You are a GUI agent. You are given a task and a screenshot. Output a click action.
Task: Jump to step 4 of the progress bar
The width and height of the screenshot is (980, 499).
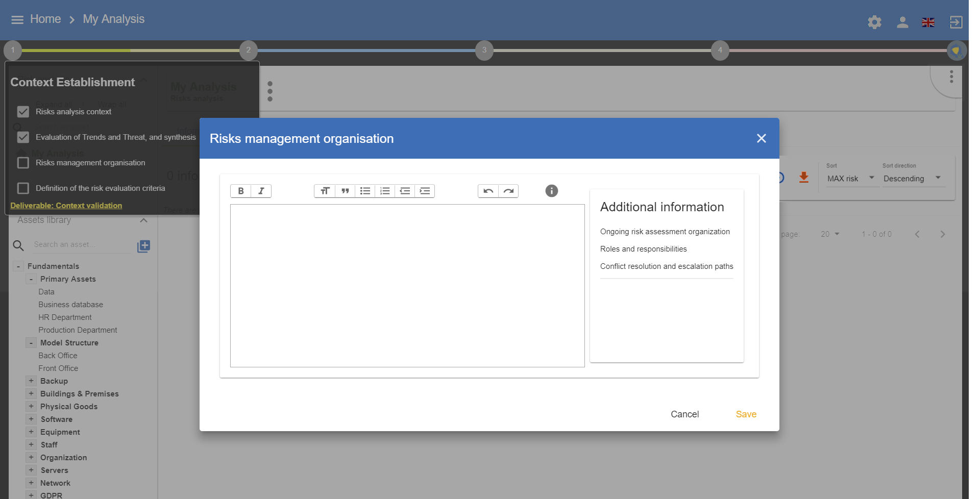(x=720, y=50)
